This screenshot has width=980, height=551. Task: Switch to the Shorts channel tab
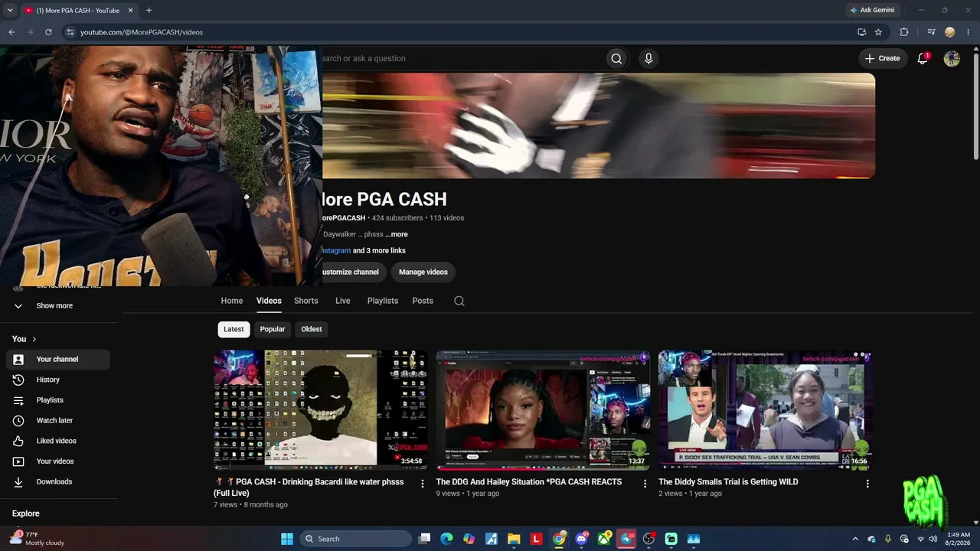305,301
